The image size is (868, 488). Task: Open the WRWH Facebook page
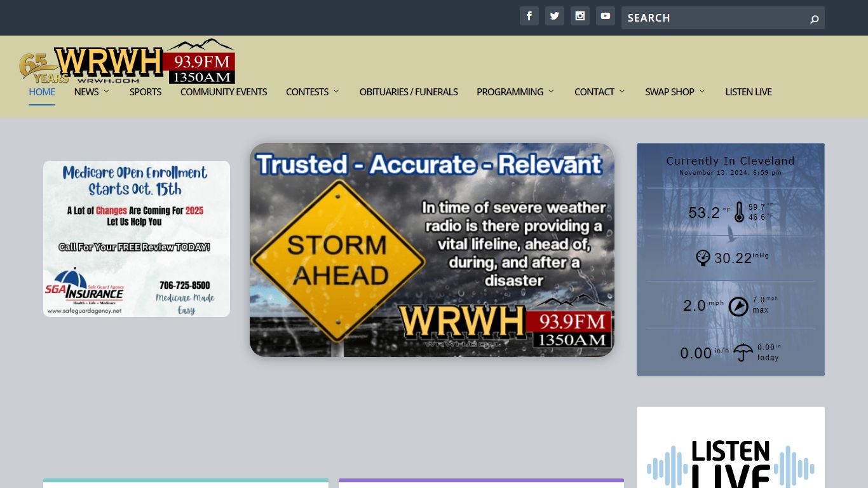(x=529, y=16)
